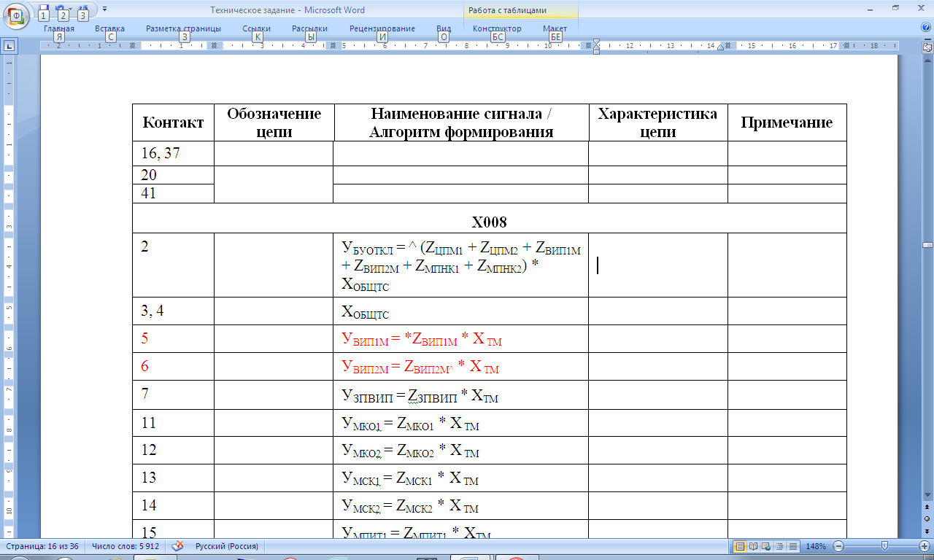Click the red УВИП1М formula cell
This screenshot has height=560, width=934.
[461, 339]
